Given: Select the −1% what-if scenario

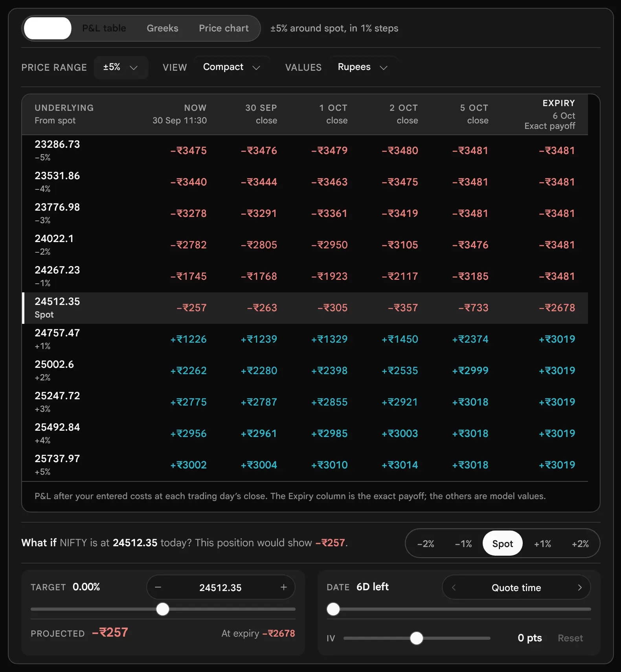Looking at the screenshot, I should (x=463, y=543).
